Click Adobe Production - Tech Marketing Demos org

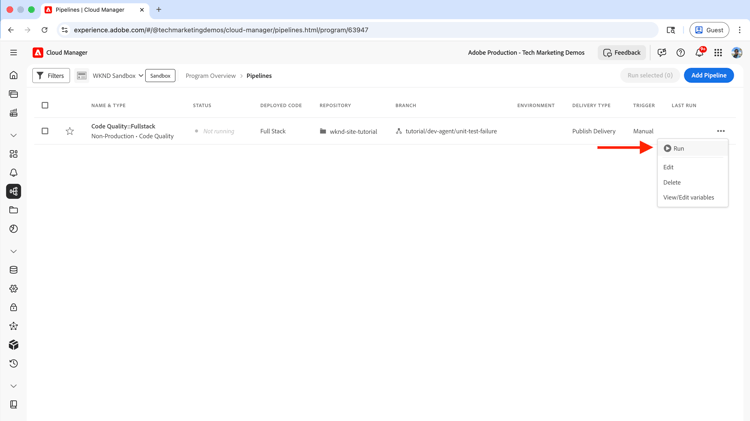tap(526, 53)
